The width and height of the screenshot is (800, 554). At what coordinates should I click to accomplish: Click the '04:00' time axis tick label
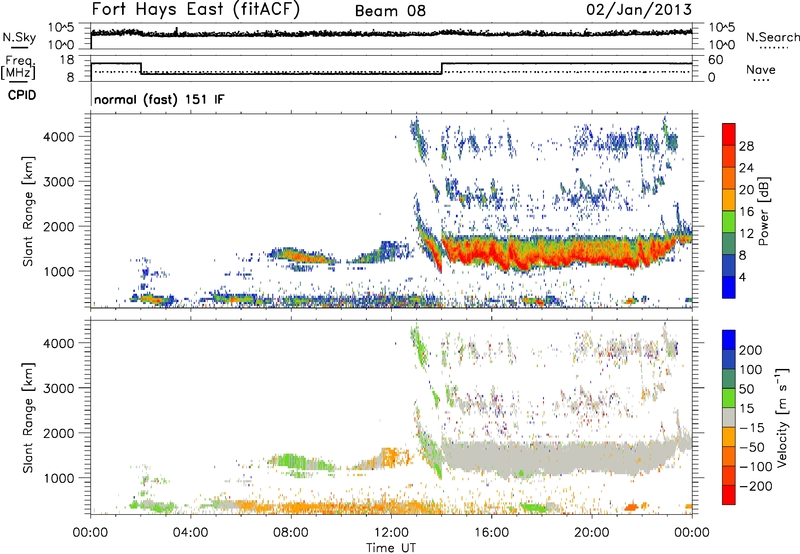[190, 533]
